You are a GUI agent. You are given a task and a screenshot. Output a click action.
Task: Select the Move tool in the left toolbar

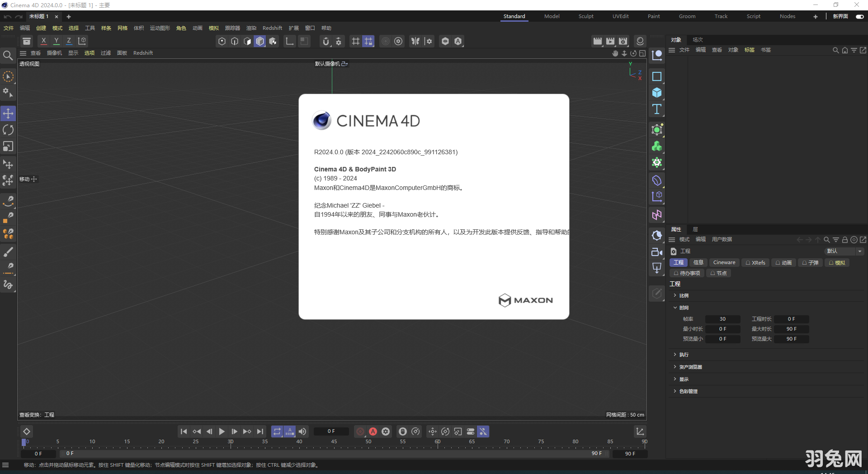click(8, 113)
